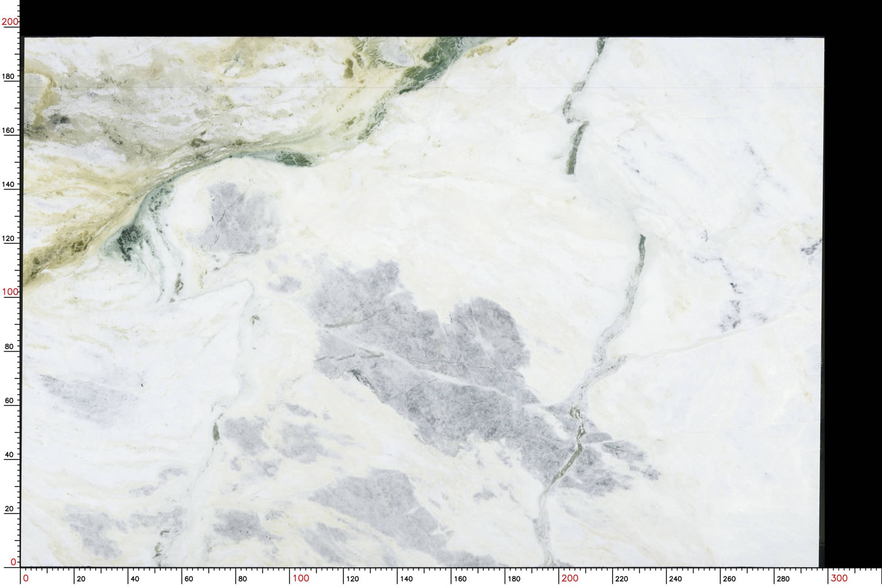Click the 60 label on the bottom ruler
This screenshot has height=588, width=882.
coord(188,579)
